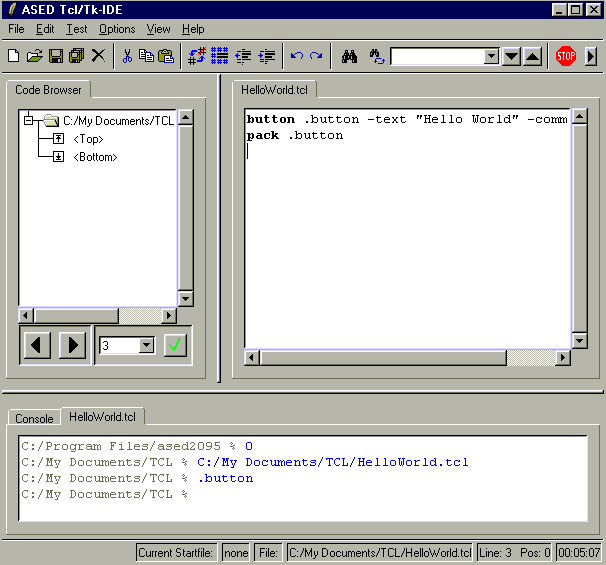Save the current file via floppy icon
This screenshot has height=565, width=606.
coord(56,56)
